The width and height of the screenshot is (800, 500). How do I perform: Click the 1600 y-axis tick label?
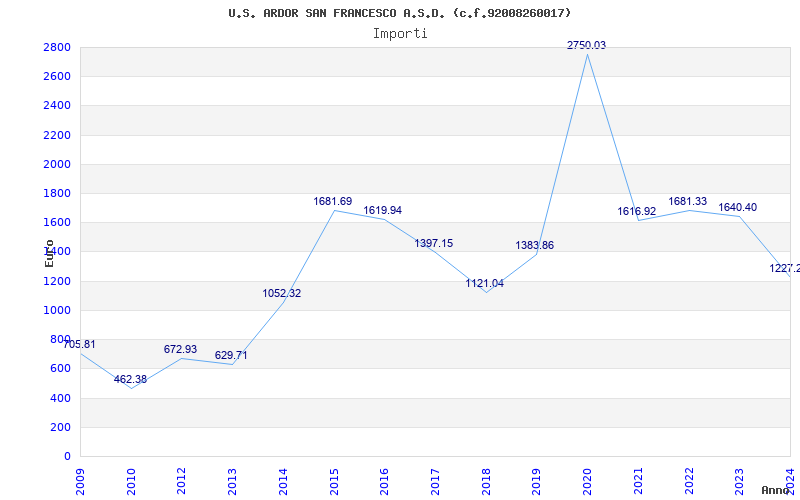[x=57, y=222]
